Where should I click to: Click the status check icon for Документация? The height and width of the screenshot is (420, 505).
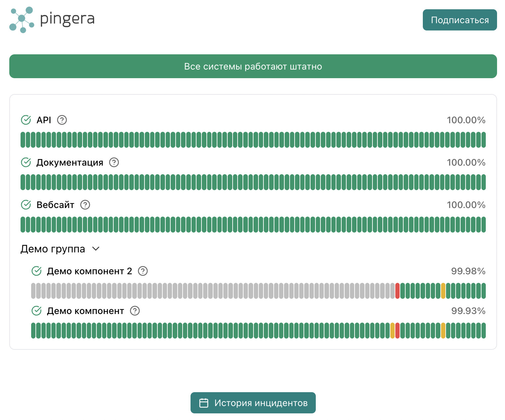coord(26,162)
